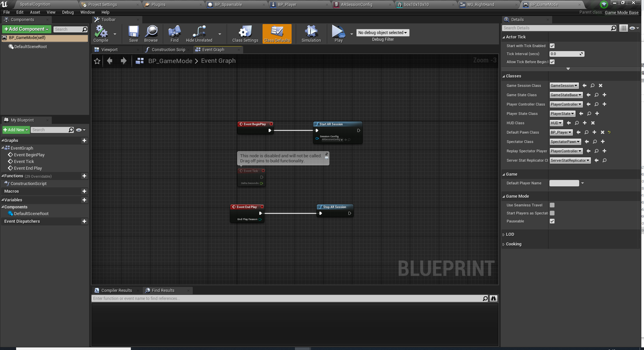Viewport: 644px width, 350px height.
Task: Save the blueprint using the Save icon
Action: point(134,33)
